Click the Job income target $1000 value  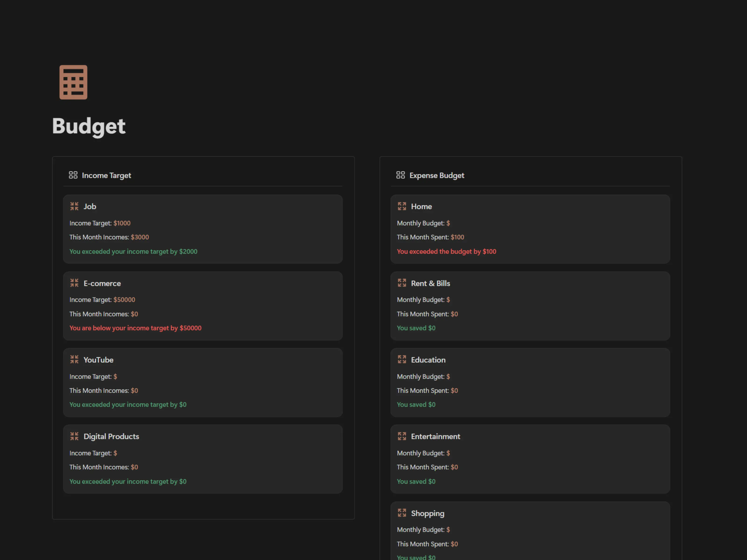[x=122, y=223]
